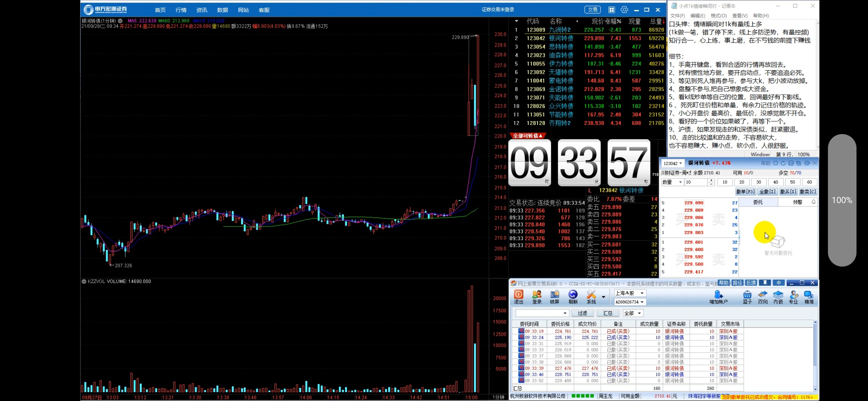The image size is (868, 401).
Task: Switch to the 委托 tab
Action: tap(758, 202)
